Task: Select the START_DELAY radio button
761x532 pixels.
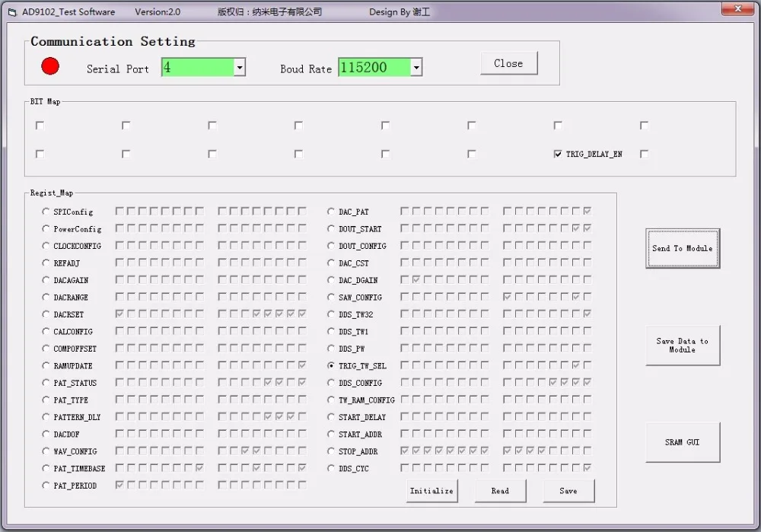Action: [331, 417]
